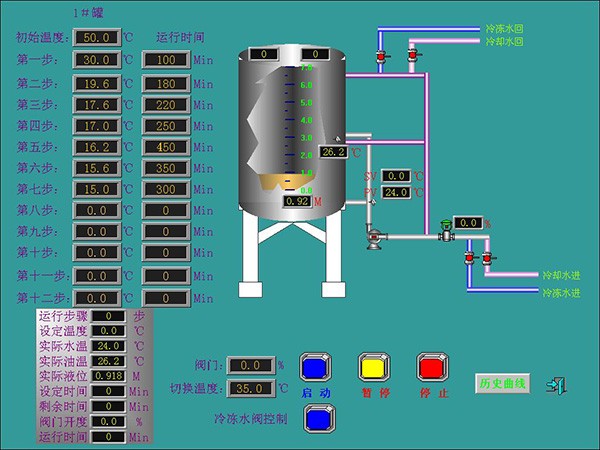Click the cooling water inlet valve (冷却水进)
The width and height of the screenshot is (600, 450).
[x=487, y=259]
